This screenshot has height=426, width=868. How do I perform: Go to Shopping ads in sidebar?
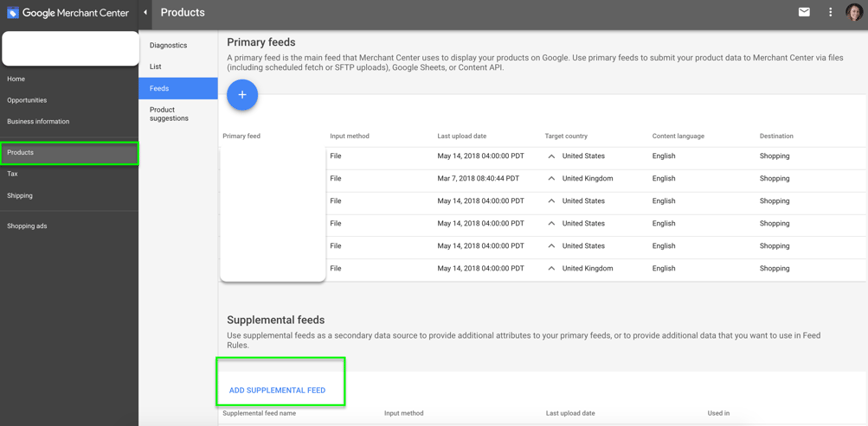pyautogui.click(x=27, y=226)
